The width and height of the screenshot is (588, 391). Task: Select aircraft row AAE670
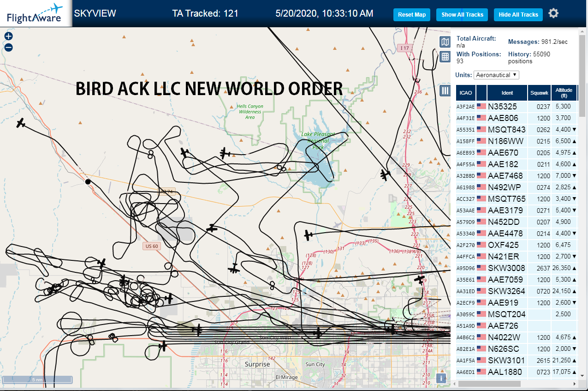[517, 153]
